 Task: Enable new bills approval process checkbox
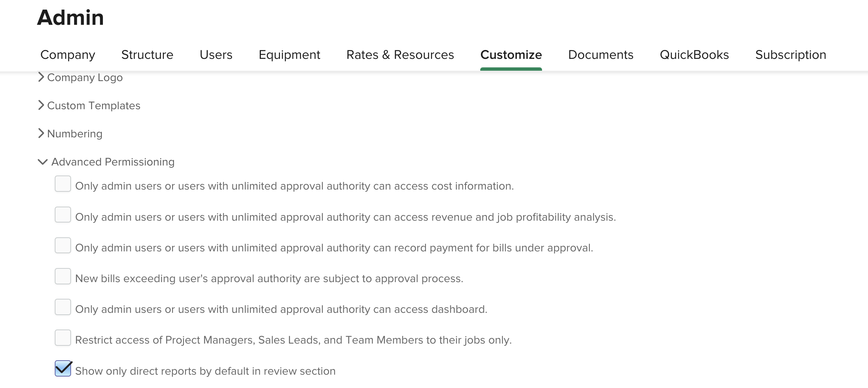tap(63, 277)
